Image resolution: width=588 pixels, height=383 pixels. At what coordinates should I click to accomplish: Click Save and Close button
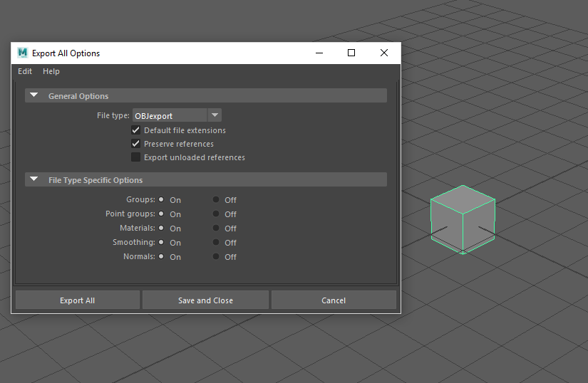click(x=205, y=300)
